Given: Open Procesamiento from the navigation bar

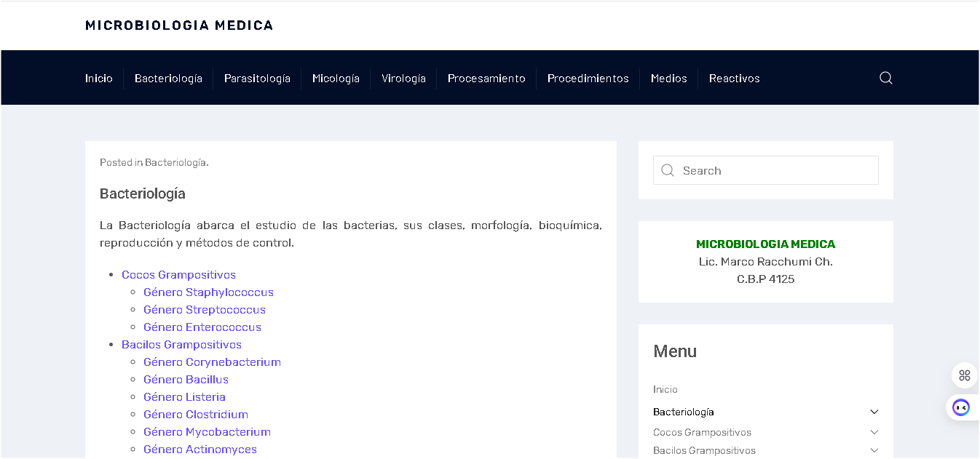Looking at the screenshot, I should tap(486, 79).
